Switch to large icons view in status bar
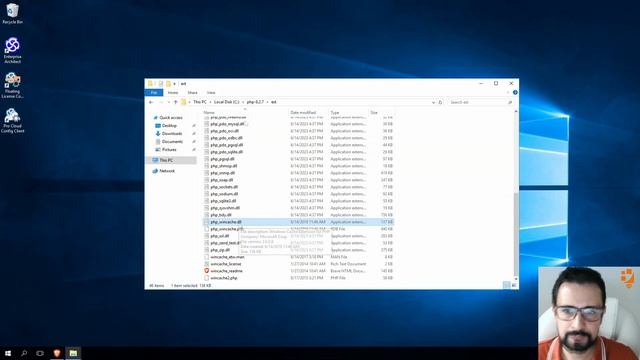Image resolution: width=640 pixels, height=360 pixels. pos(514,285)
